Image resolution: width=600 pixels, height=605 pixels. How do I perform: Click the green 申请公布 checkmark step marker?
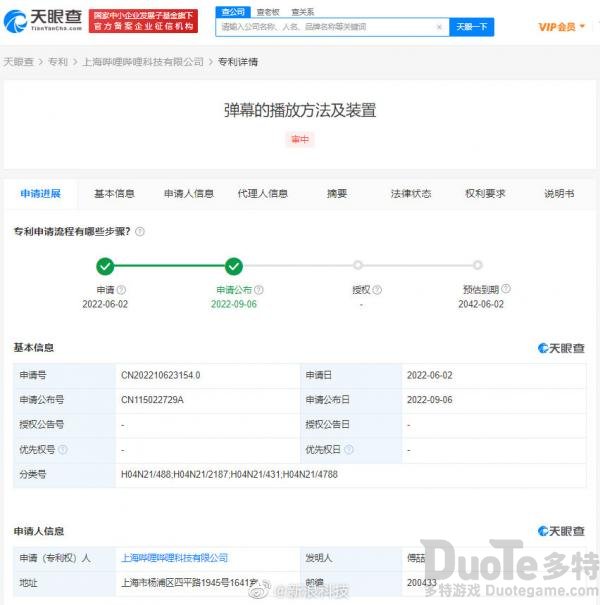tap(234, 266)
